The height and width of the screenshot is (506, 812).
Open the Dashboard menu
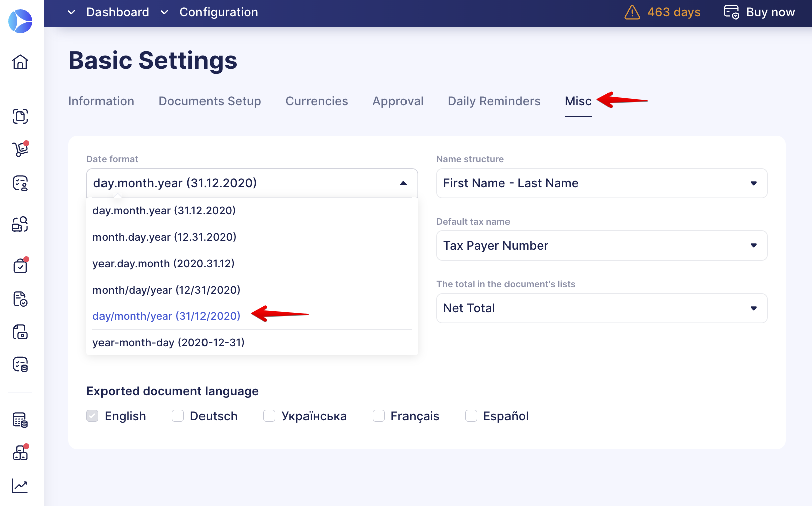(118, 12)
